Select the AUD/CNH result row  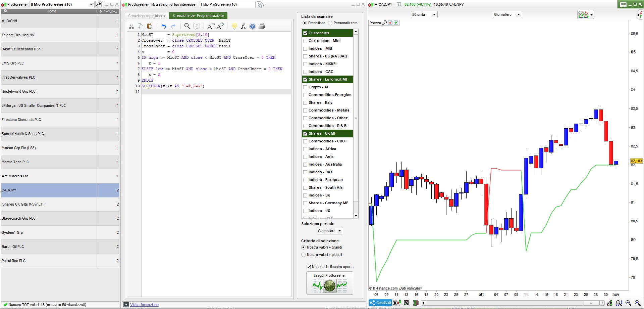(x=60, y=21)
